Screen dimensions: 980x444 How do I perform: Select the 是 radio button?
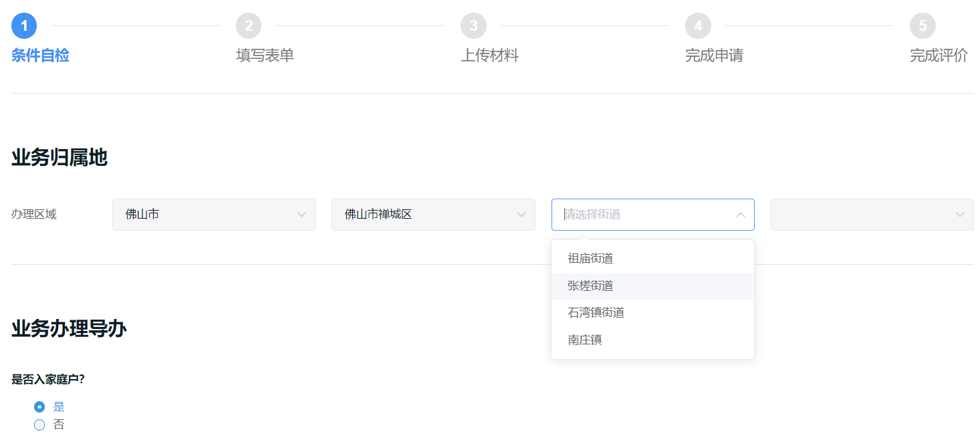point(39,407)
